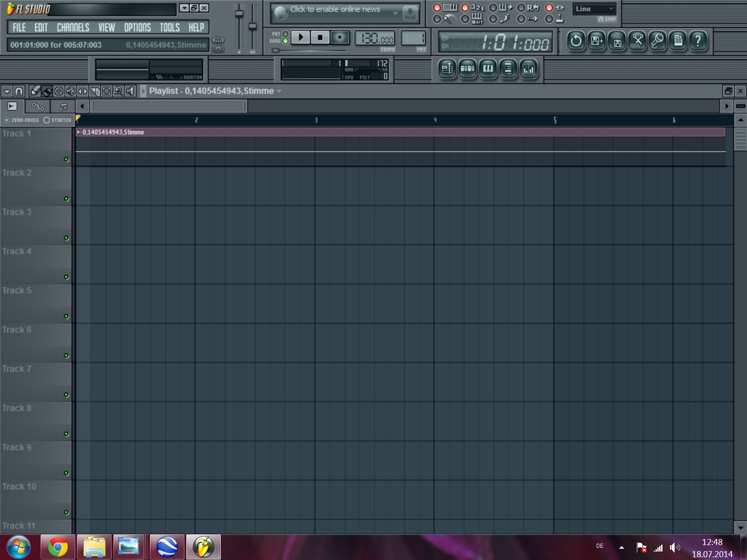
Task: Open Google Chrome from the taskbar
Action: 58,547
